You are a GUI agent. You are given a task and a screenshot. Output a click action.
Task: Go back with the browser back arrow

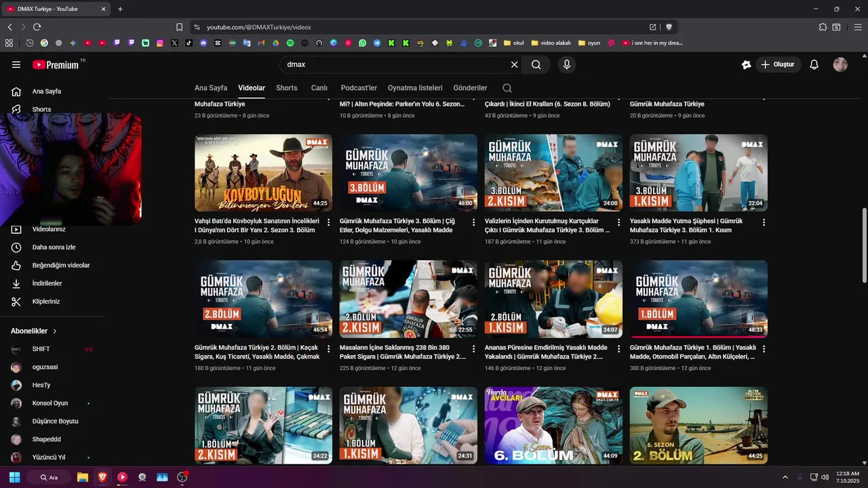(x=10, y=27)
